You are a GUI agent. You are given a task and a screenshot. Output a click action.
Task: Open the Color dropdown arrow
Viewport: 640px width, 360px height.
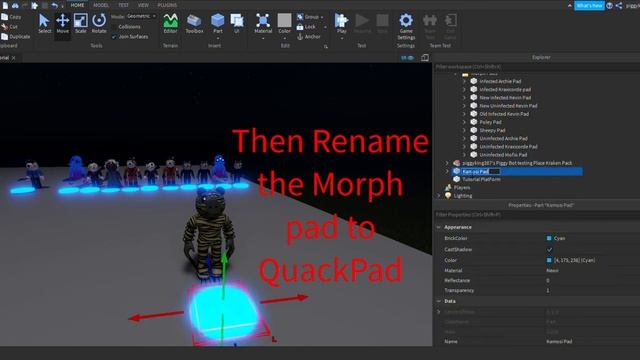coord(284,38)
